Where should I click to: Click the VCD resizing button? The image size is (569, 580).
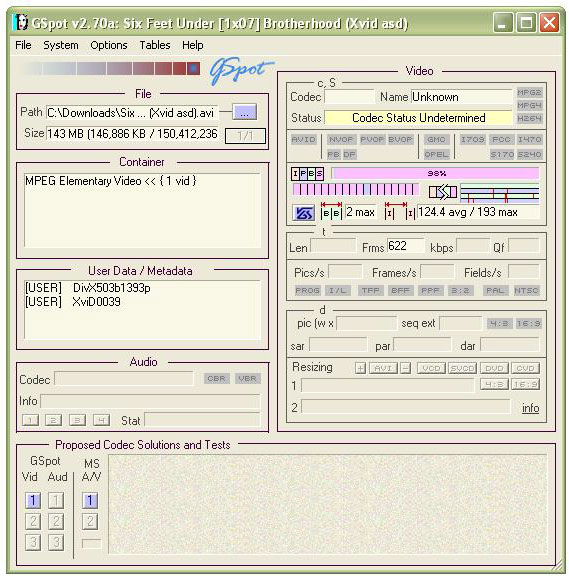(431, 368)
